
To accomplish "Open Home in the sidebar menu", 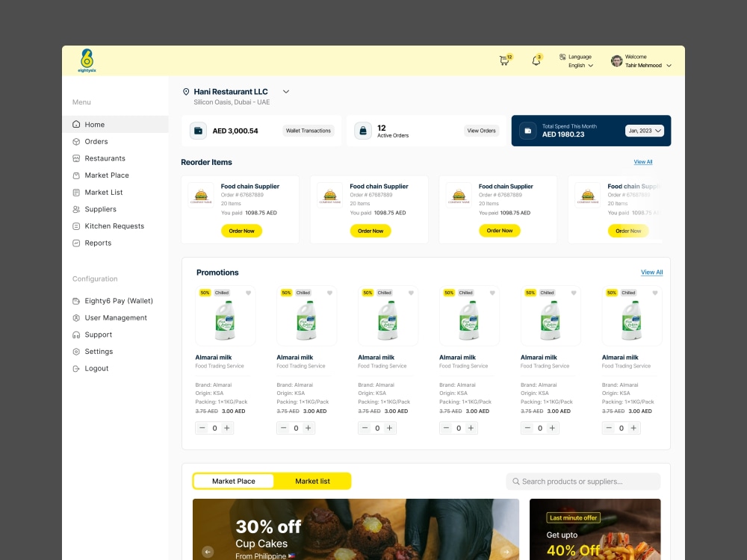I will (115, 124).
